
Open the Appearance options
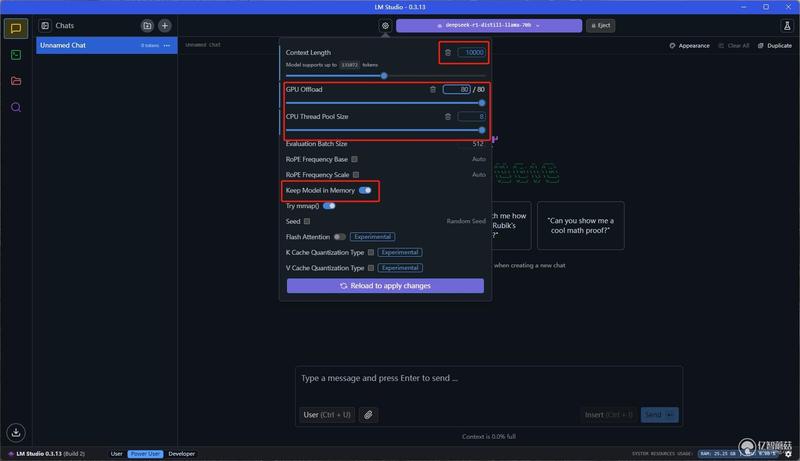(x=689, y=45)
